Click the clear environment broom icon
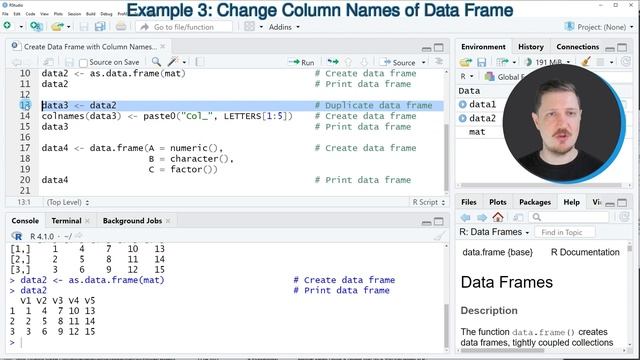The image size is (640, 360). click(x=586, y=62)
